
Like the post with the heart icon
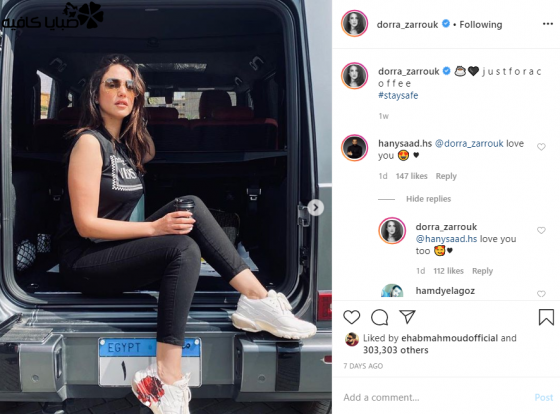(351, 317)
